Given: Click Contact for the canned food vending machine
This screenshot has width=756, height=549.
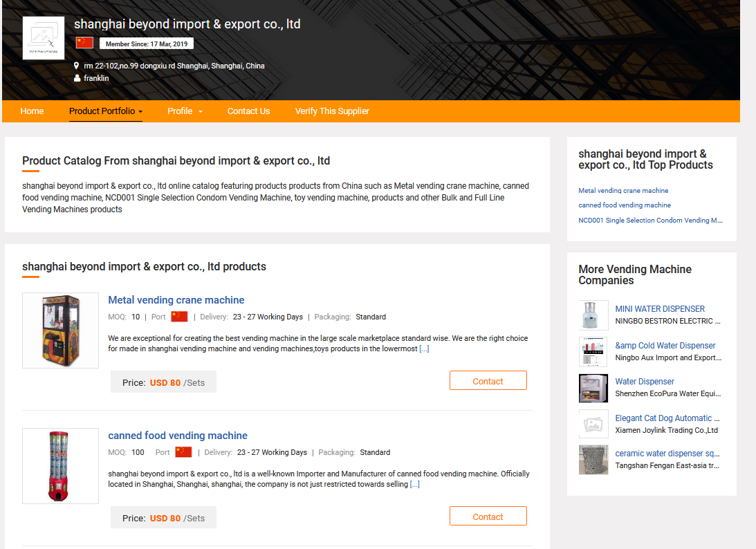Looking at the screenshot, I should point(488,517).
